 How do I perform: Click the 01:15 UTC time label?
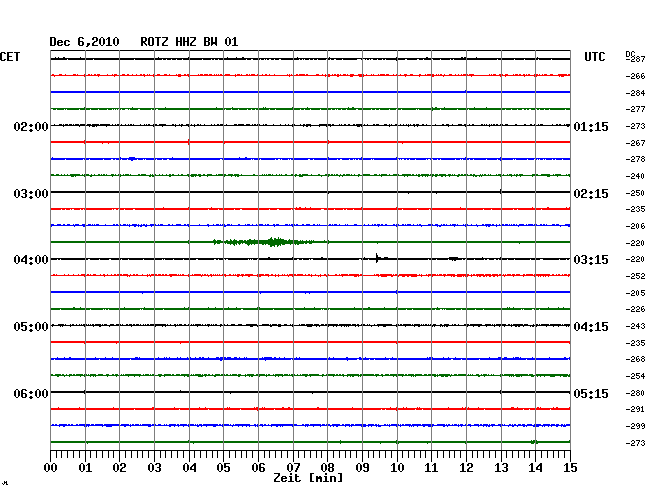click(591, 126)
